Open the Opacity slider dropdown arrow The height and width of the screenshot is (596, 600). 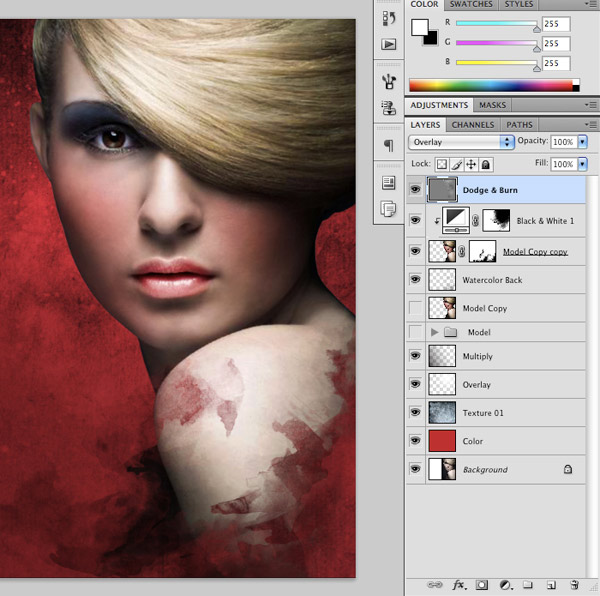click(583, 143)
